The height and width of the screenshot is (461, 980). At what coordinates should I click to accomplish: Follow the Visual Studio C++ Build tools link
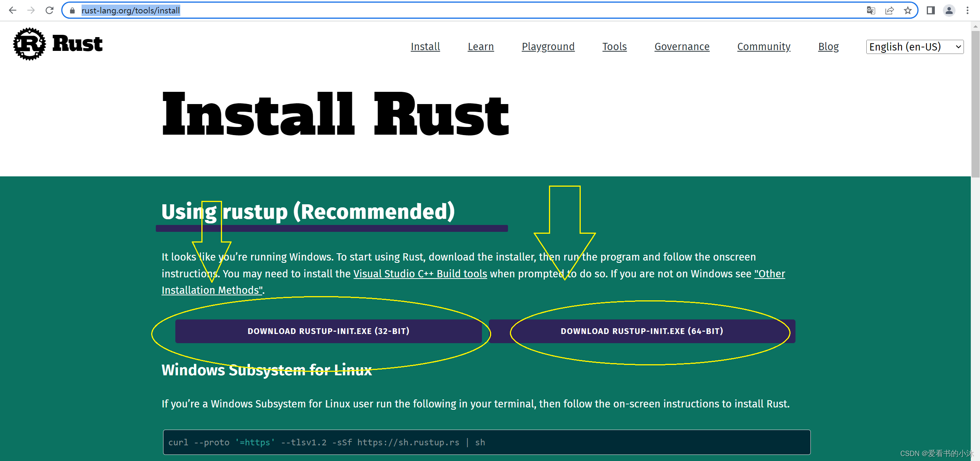tap(420, 274)
